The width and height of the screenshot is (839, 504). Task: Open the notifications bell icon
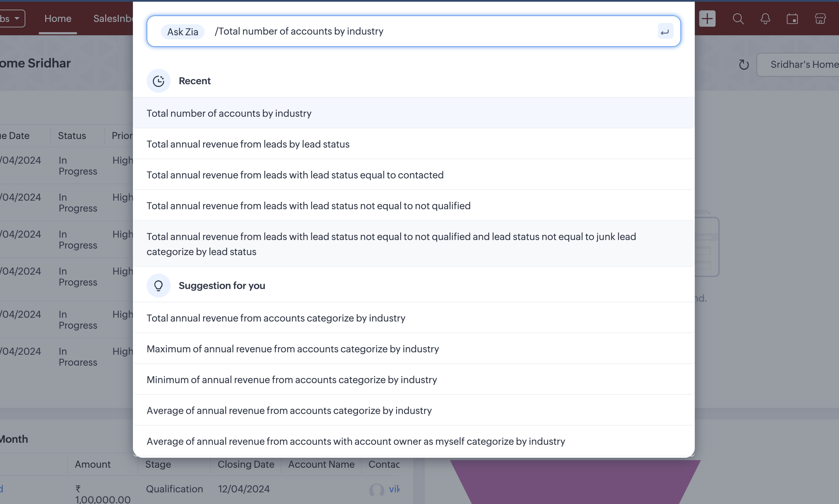pyautogui.click(x=765, y=18)
